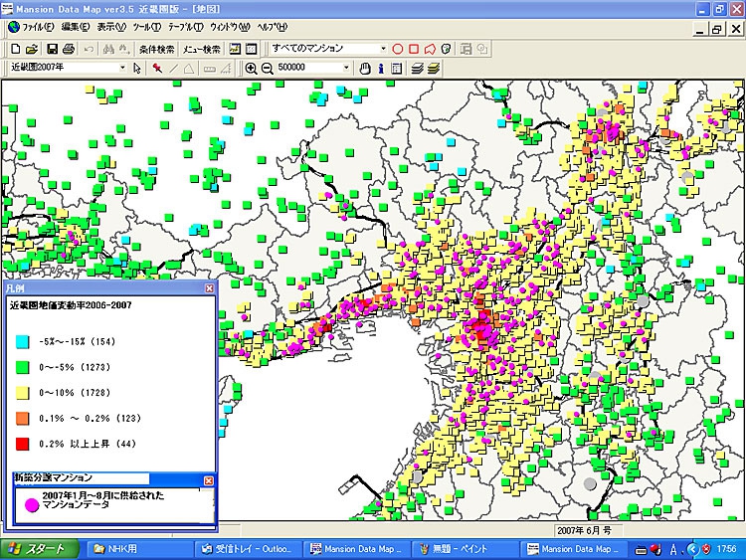
Task: Click the スタート button on taskbar
Action: pyautogui.click(x=37, y=549)
